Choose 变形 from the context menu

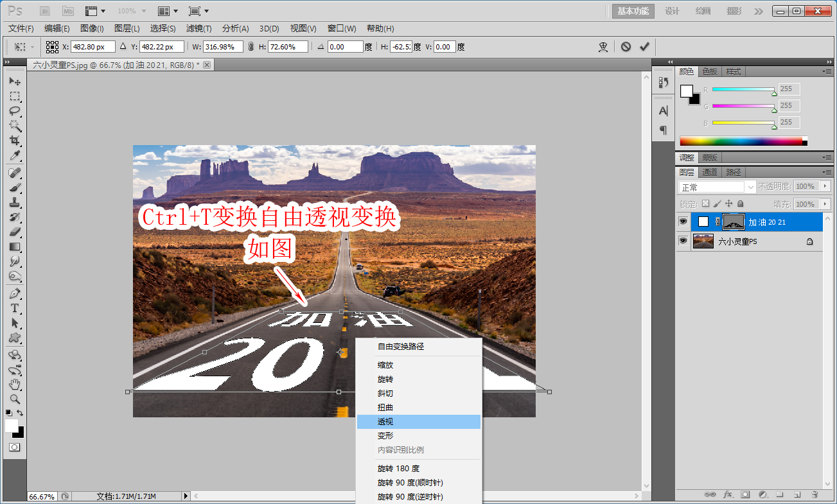pyautogui.click(x=419, y=436)
